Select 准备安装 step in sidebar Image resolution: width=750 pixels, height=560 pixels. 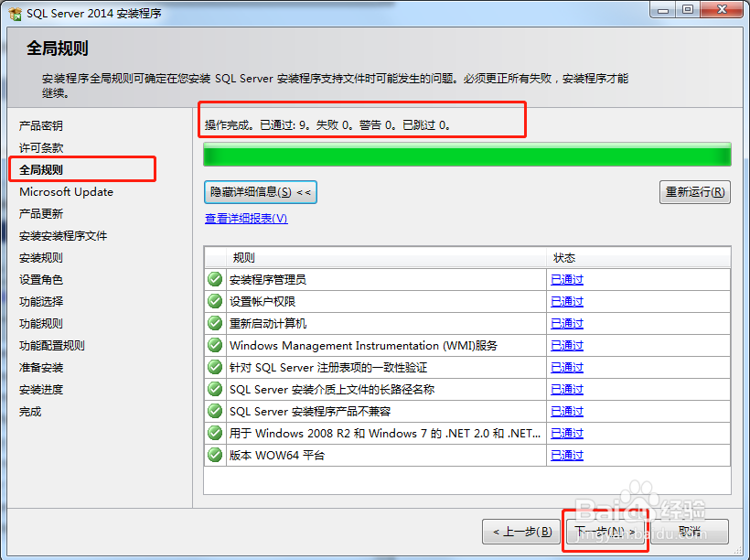point(40,368)
